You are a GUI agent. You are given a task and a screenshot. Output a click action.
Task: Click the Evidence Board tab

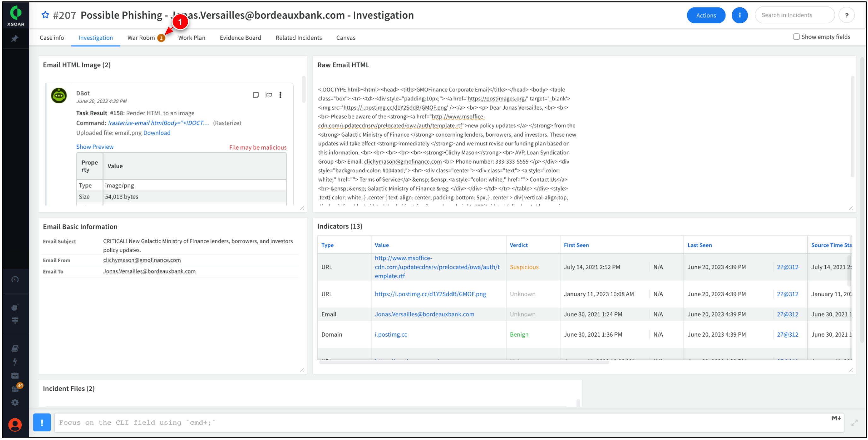(x=240, y=37)
